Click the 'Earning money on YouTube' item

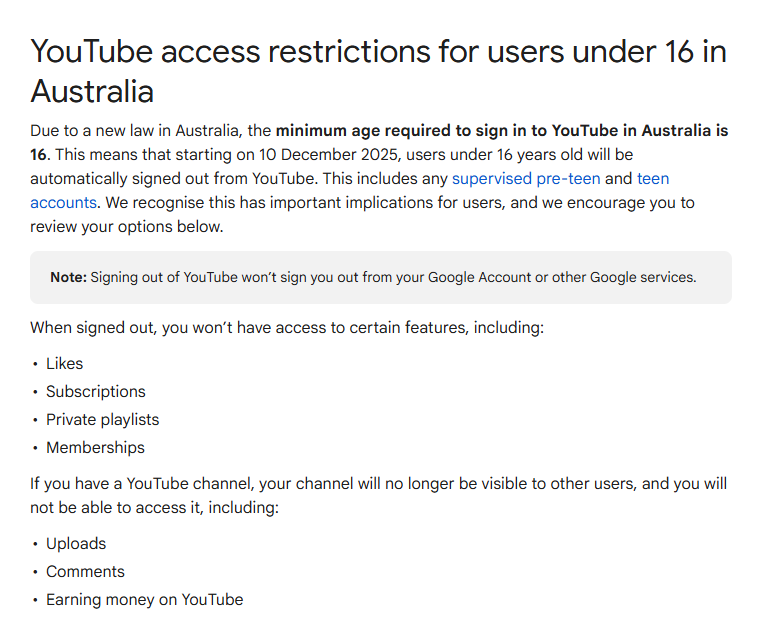pos(144,600)
